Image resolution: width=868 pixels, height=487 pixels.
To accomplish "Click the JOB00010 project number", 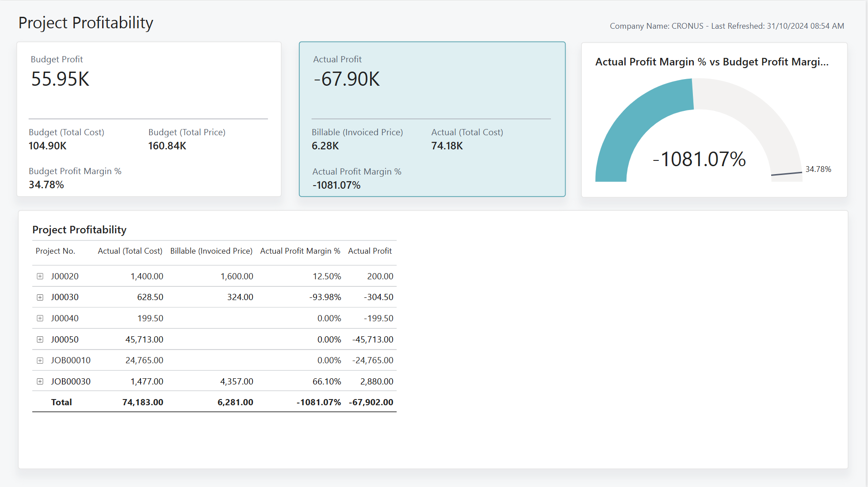I will coord(71,361).
